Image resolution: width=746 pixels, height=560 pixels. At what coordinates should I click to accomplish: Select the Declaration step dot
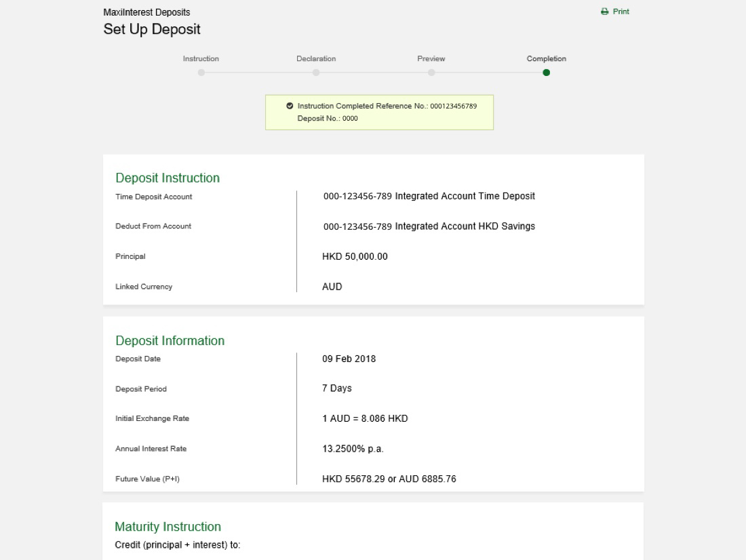tap(316, 73)
